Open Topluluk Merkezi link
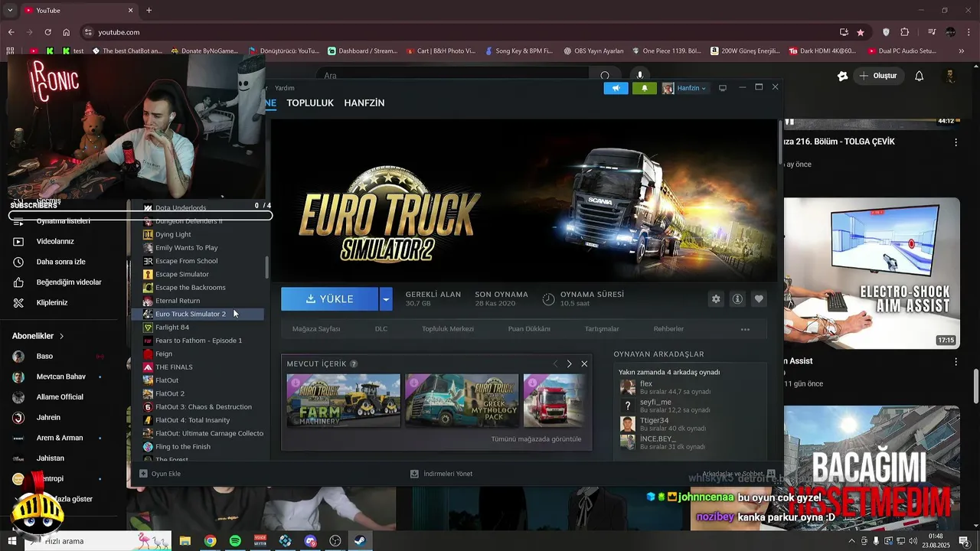 click(x=448, y=329)
